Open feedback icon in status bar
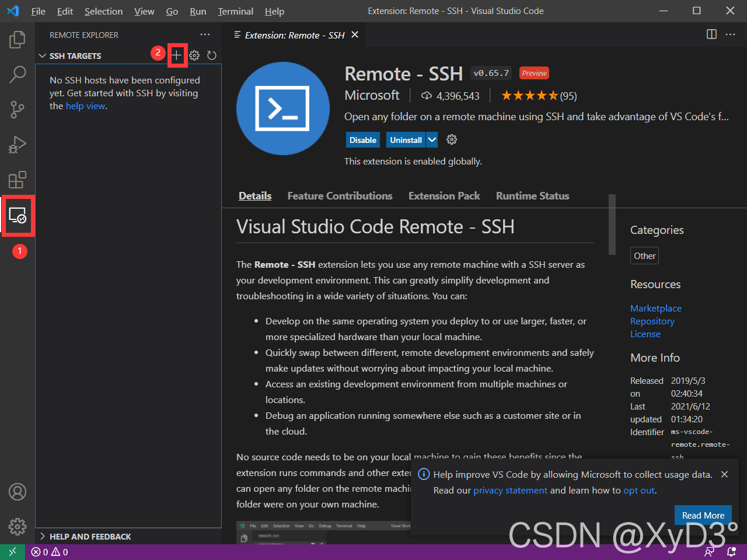747x560 pixels. pos(709,552)
